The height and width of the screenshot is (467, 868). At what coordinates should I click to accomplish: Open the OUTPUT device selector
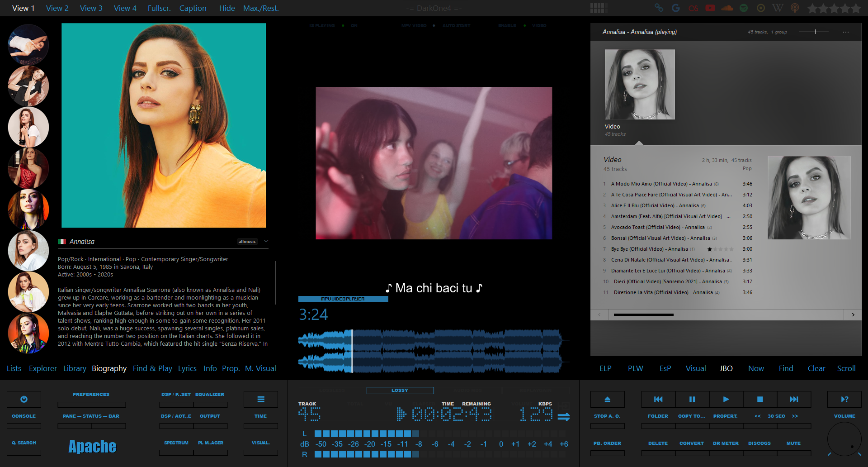pyautogui.click(x=210, y=416)
